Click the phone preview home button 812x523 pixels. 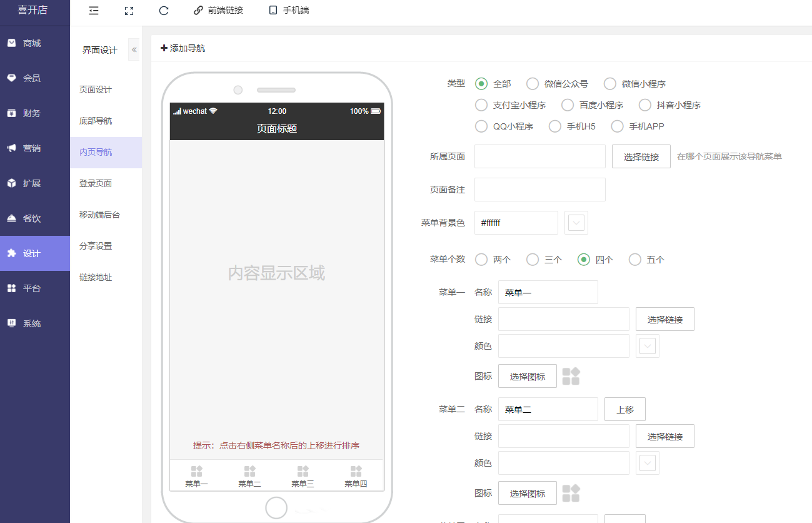coord(276,508)
